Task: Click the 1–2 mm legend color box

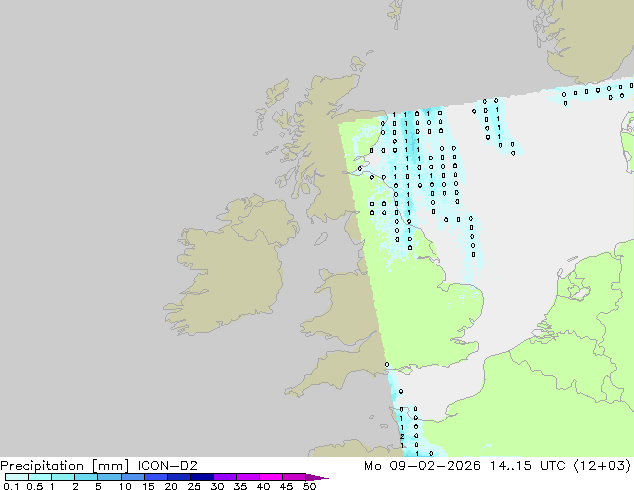Action: 63,477
